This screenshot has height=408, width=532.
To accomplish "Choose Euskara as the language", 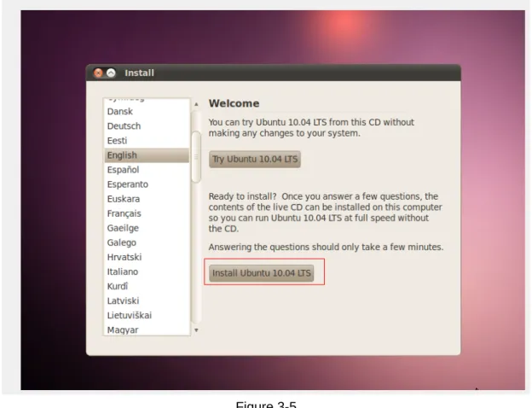I will (x=147, y=199).
